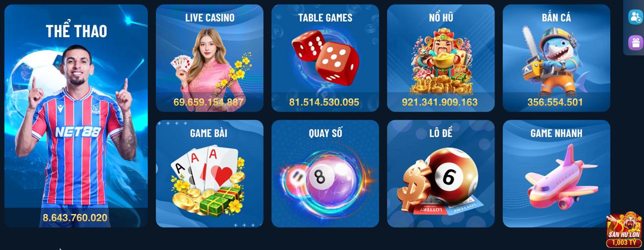Click the fortune god icon in Nổ Hũ
The height and width of the screenshot is (250, 644).
(x=441, y=60)
